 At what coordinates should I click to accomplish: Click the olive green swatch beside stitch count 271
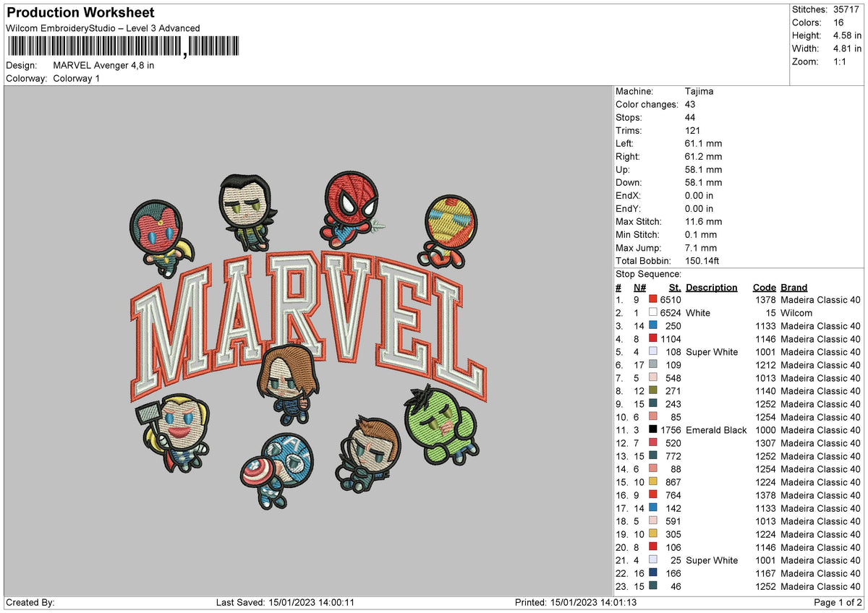tap(653, 390)
